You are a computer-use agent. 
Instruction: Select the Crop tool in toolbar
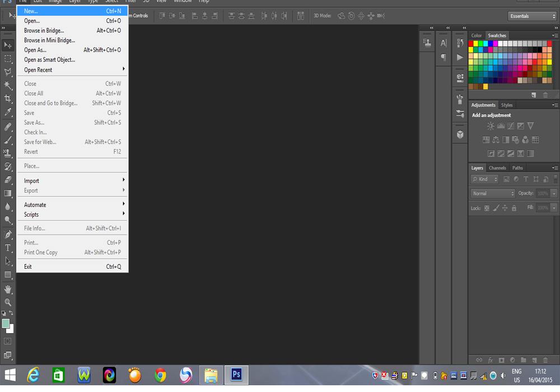pyautogui.click(x=8, y=99)
